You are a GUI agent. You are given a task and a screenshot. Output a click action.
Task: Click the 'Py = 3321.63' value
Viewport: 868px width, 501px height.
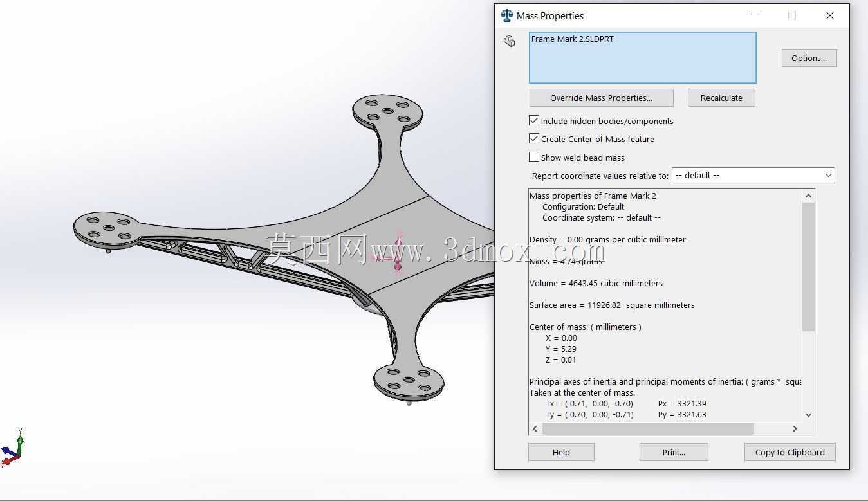pos(682,414)
